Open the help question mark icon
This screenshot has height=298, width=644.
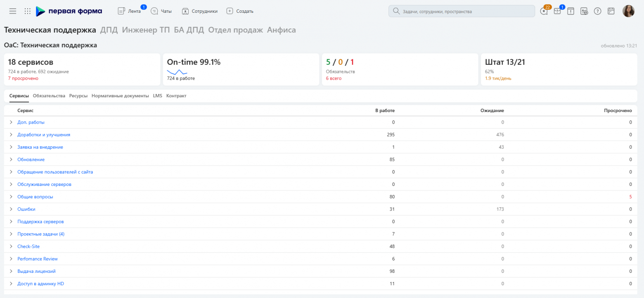597,11
